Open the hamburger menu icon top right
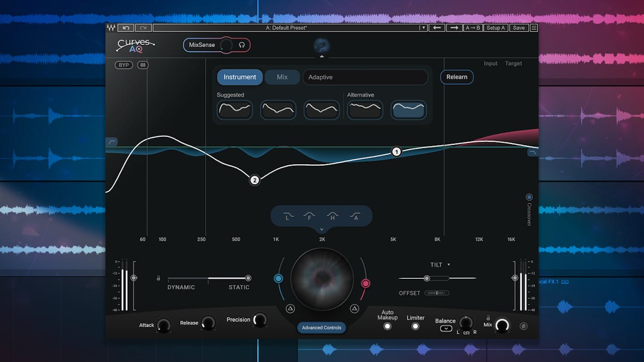The width and height of the screenshot is (644, 362). (535, 27)
